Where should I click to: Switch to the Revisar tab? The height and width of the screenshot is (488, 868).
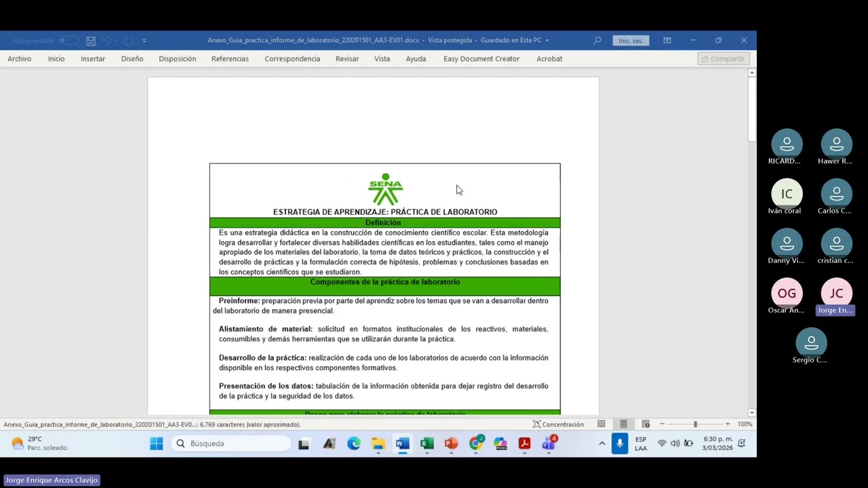347,59
